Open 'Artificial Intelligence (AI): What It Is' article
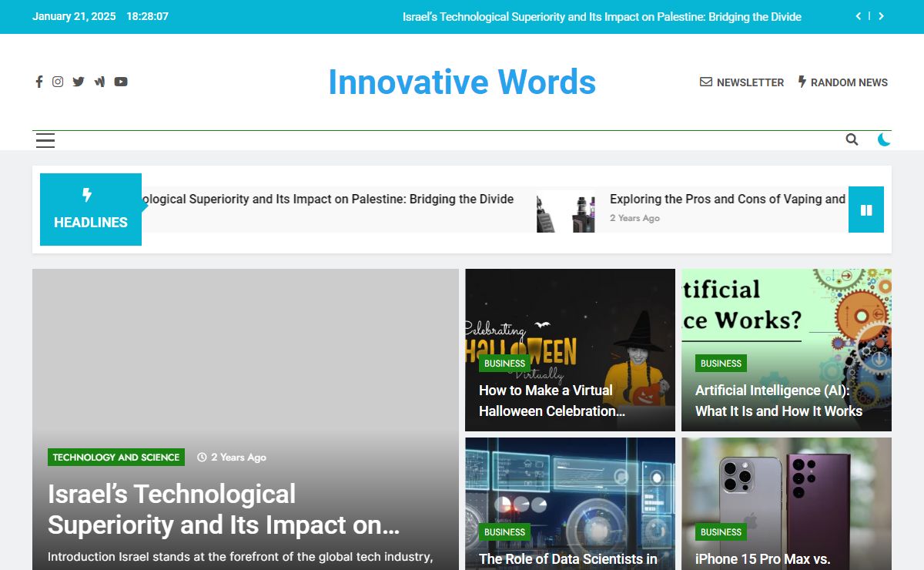Image resolution: width=924 pixels, height=570 pixels. click(x=778, y=401)
